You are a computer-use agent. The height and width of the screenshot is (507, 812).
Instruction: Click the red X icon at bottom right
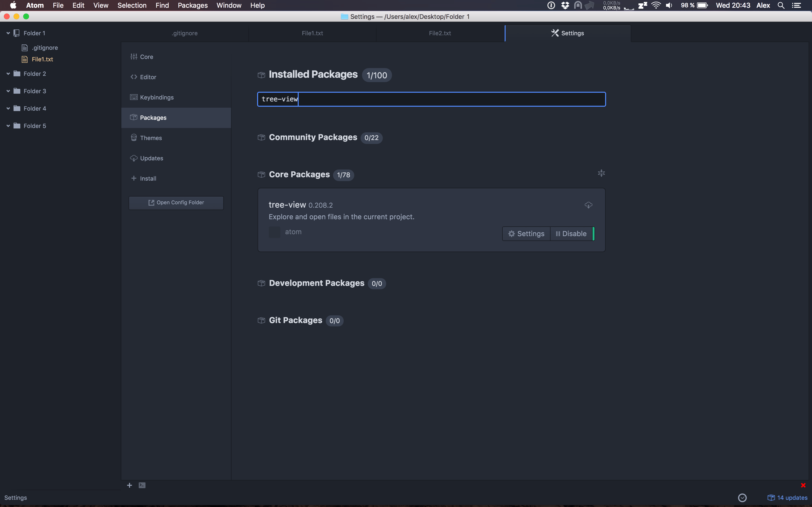pos(803,485)
